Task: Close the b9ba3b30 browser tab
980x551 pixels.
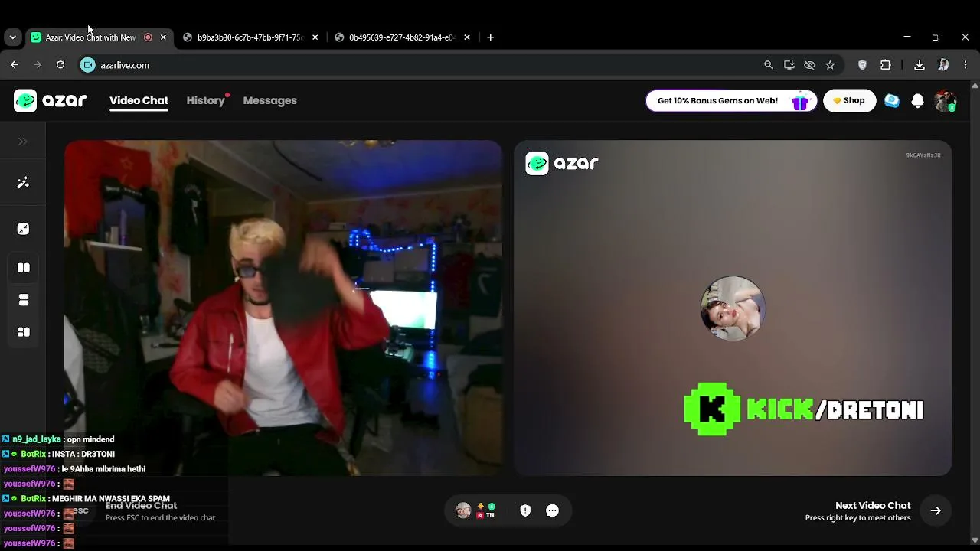Action: (315, 37)
